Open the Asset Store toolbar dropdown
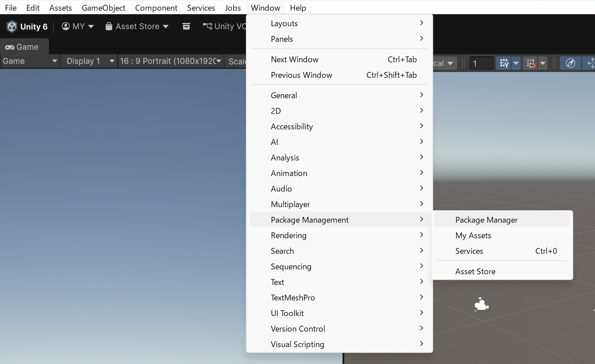The image size is (595, 364). (x=137, y=27)
